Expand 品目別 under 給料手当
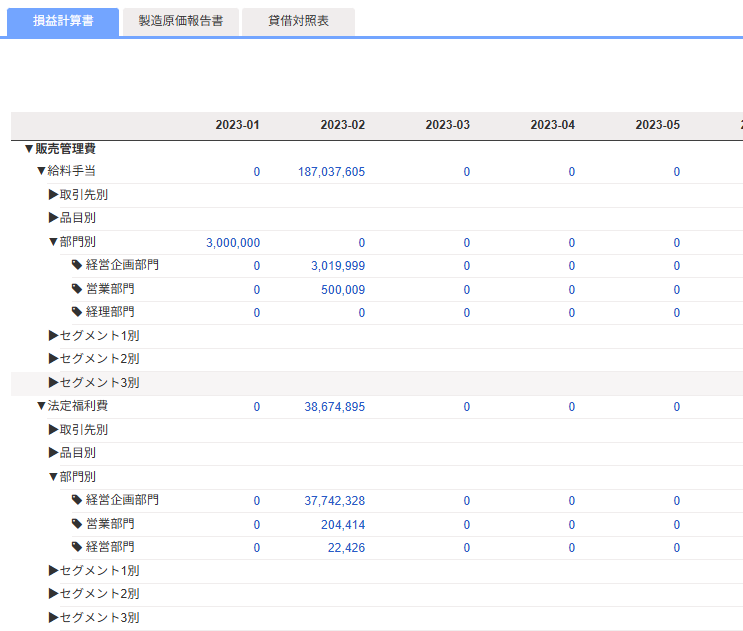Image resolution: width=743 pixels, height=631 pixels. (x=54, y=218)
